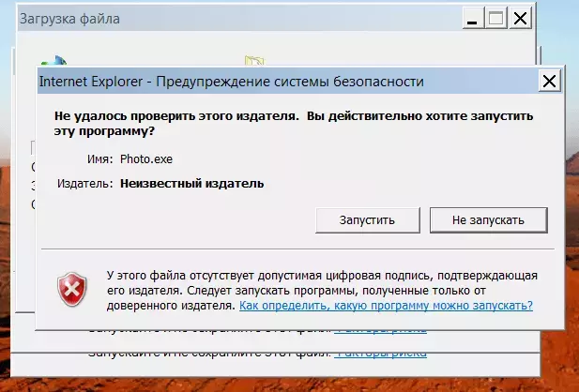Maximize the Загрузка файла window
The width and height of the screenshot is (579, 392).
495,18
